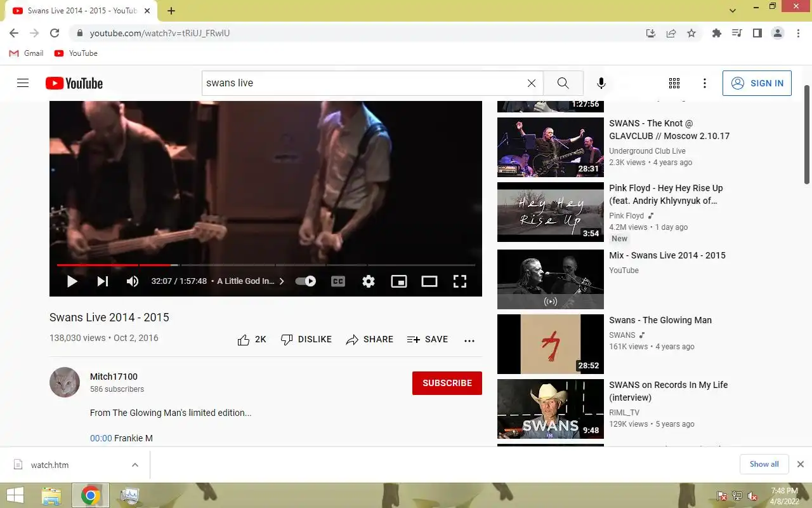The image size is (812, 508).
Task: Open Chrome from the taskbar
Action: [x=91, y=495]
